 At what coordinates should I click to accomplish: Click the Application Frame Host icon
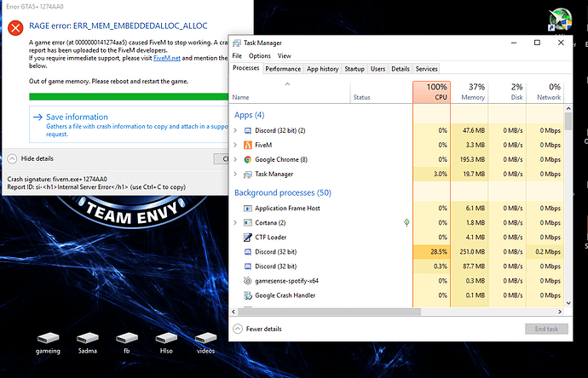click(247, 209)
